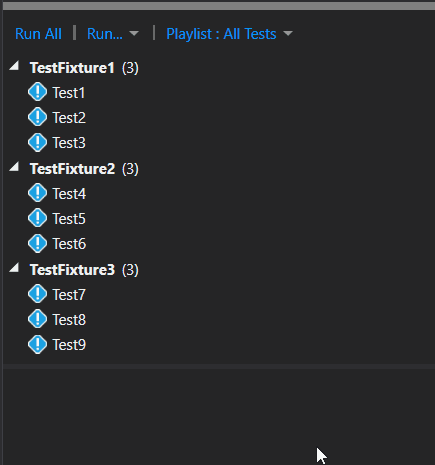Select the TestFixture1 group label

tap(72, 68)
